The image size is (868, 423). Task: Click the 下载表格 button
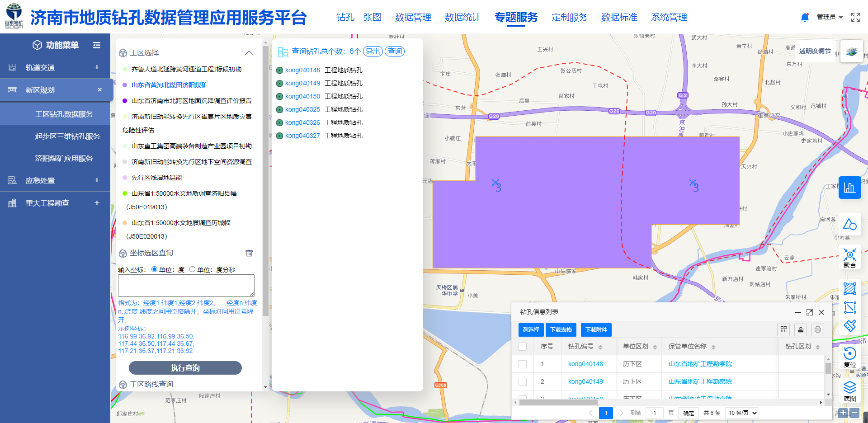click(561, 330)
